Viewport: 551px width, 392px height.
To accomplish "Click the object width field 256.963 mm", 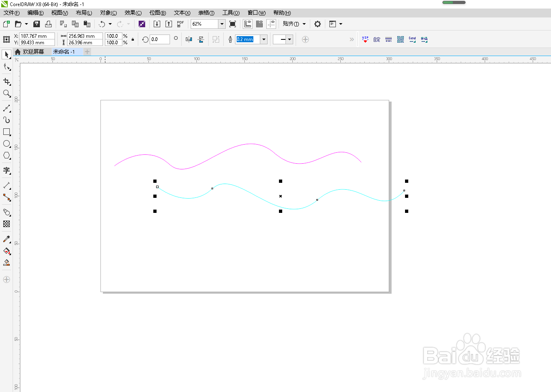I will point(85,36).
